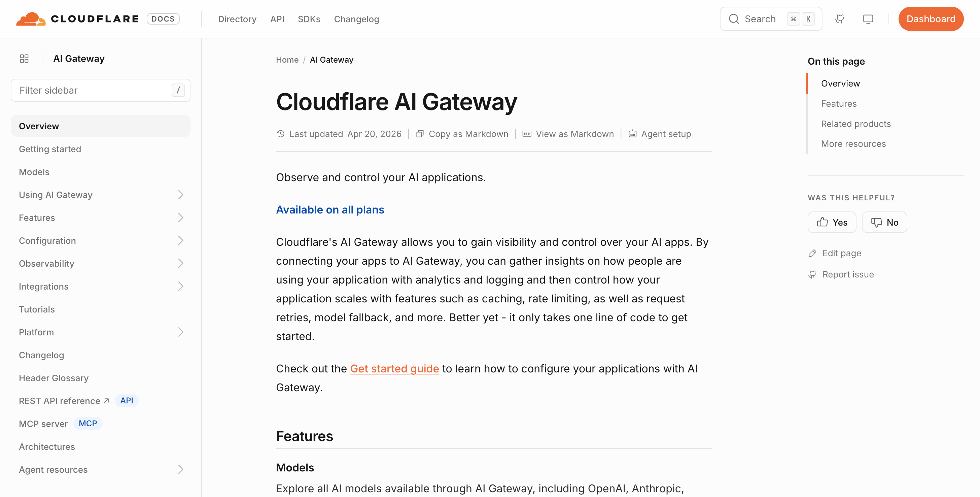Click Available on all plans link
Image resolution: width=980 pixels, height=497 pixels.
tap(330, 210)
